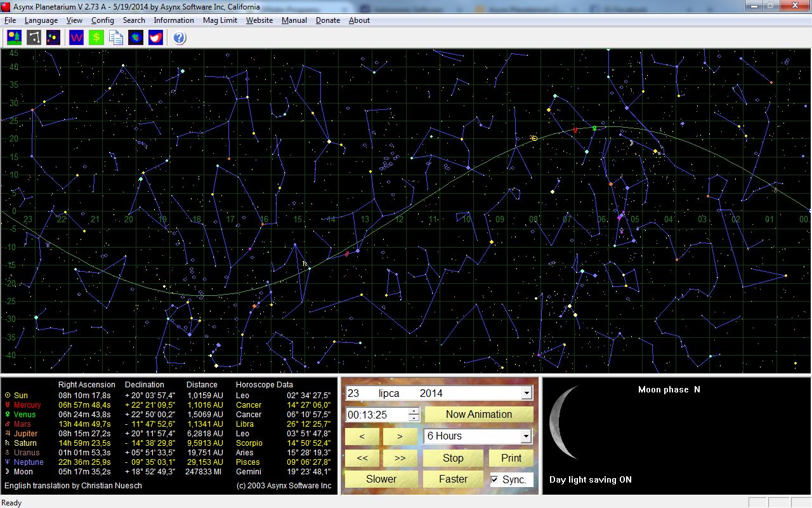Step back one interval with < button
Viewport: 812px width, 508px height.
click(x=362, y=437)
